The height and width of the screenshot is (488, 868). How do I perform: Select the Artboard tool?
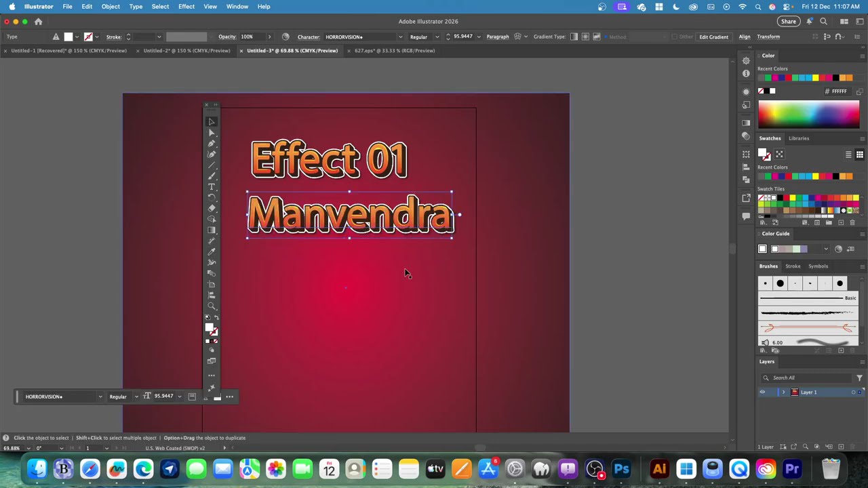click(212, 285)
